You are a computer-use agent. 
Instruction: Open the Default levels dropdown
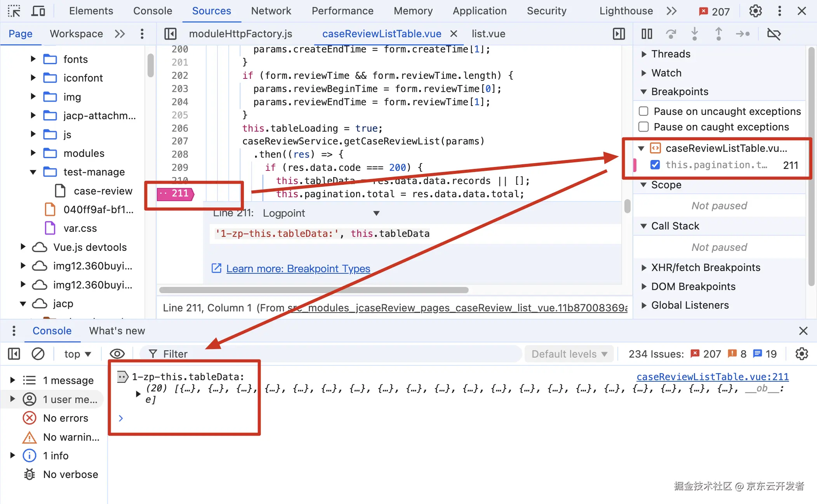coord(569,354)
